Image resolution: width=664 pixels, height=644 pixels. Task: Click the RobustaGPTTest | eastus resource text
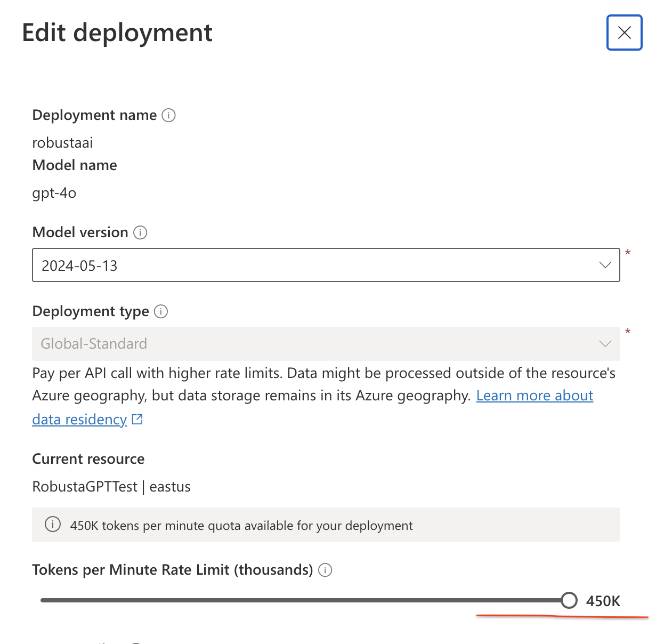click(x=111, y=487)
